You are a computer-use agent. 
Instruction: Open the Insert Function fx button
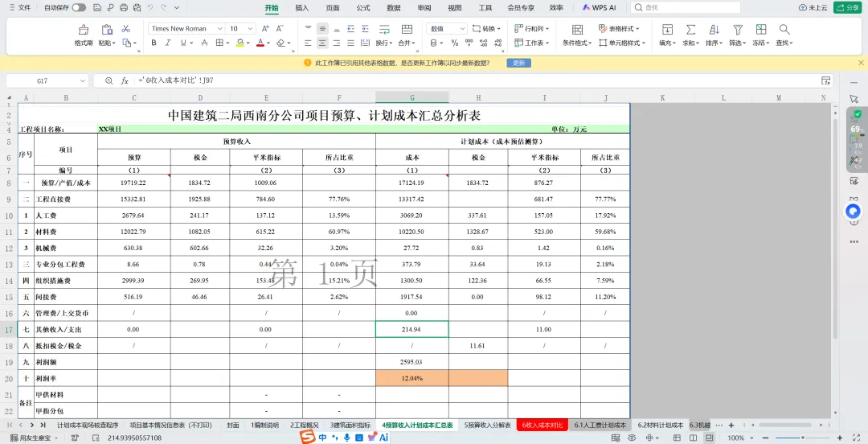pyautogui.click(x=125, y=80)
